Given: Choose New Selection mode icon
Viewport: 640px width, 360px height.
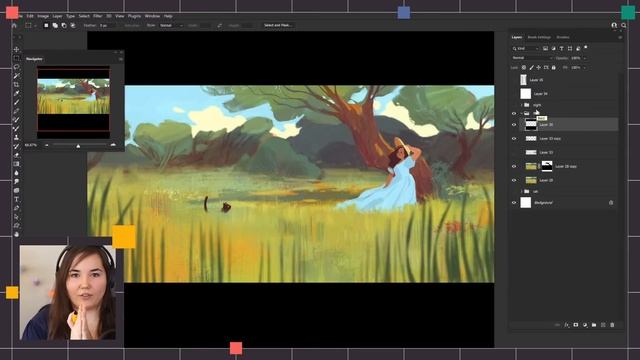Looking at the screenshot, I should pos(46,25).
